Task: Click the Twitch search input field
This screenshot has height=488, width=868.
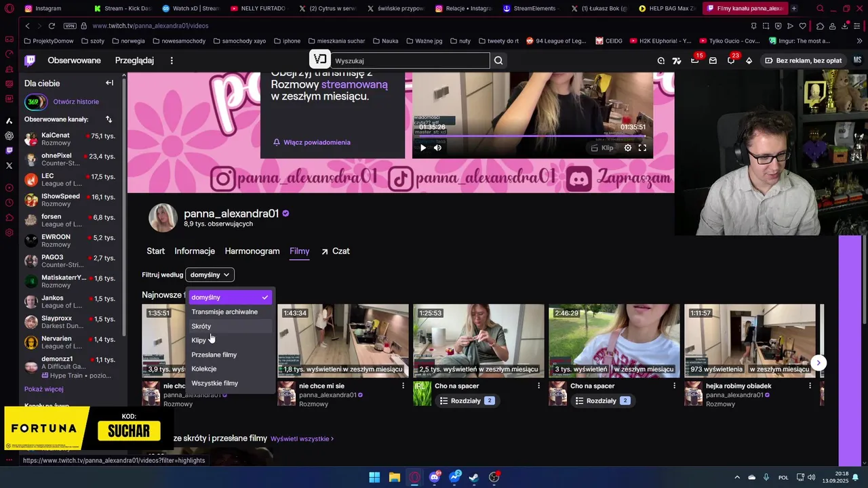Action: pos(410,60)
